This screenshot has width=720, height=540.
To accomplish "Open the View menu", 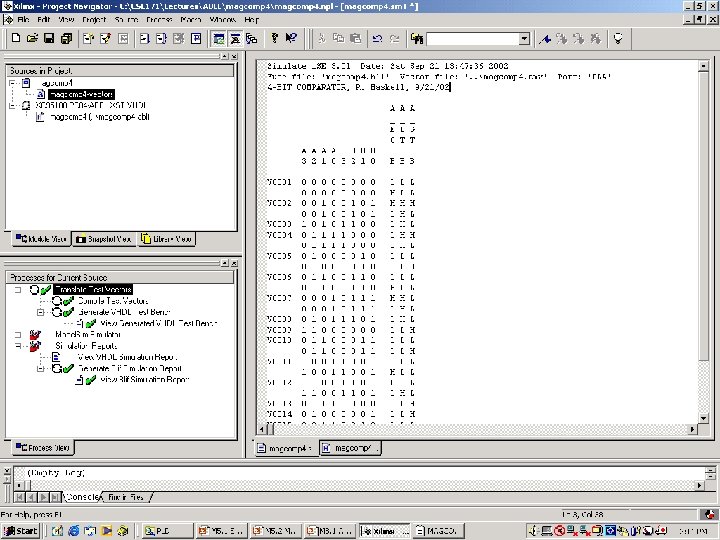I will [66, 20].
